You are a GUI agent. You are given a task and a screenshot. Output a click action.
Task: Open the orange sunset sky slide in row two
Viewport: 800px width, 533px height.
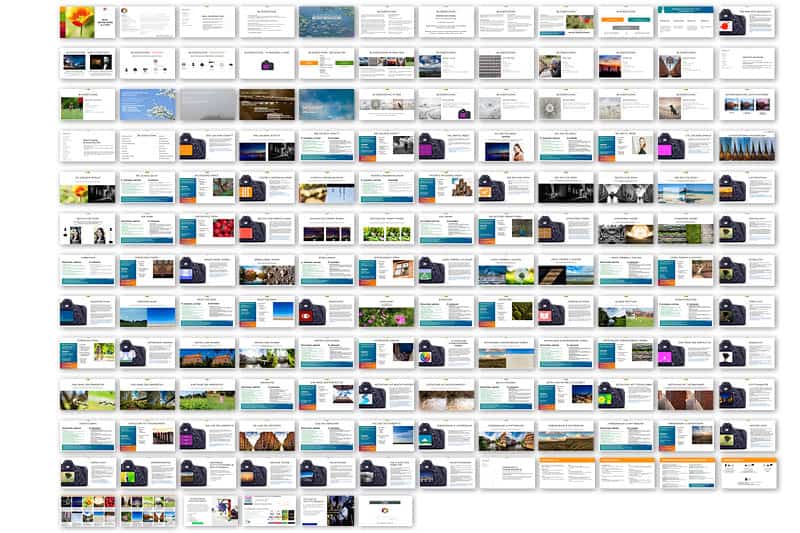(x=626, y=64)
